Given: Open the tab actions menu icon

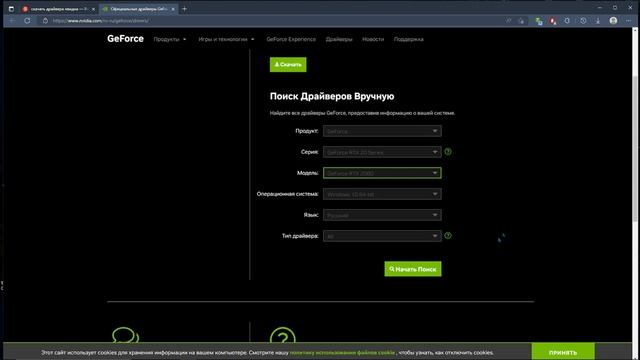Looking at the screenshot, I should [x=11, y=9].
